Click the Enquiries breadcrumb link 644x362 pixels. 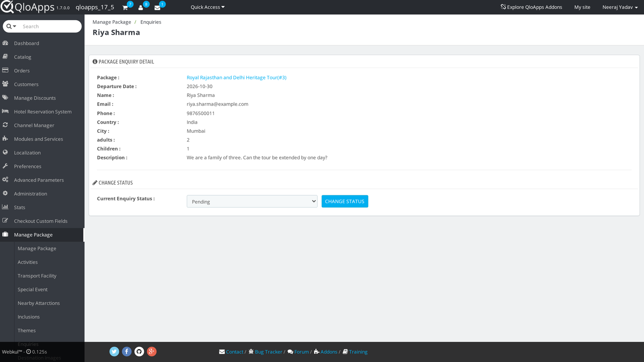point(151,22)
